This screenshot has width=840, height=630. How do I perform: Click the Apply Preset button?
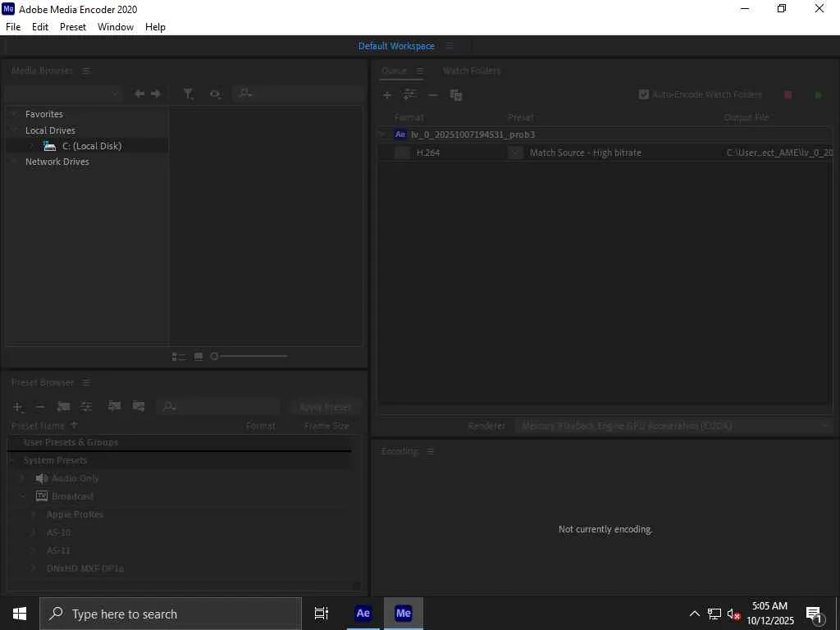pos(325,407)
